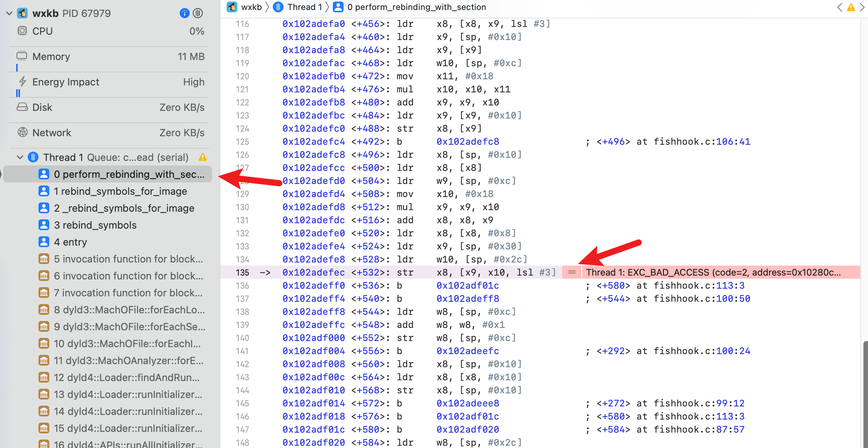Select stack frame 4 entry
Image resolution: width=868 pixels, height=448 pixels.
[x=70, y=242]
